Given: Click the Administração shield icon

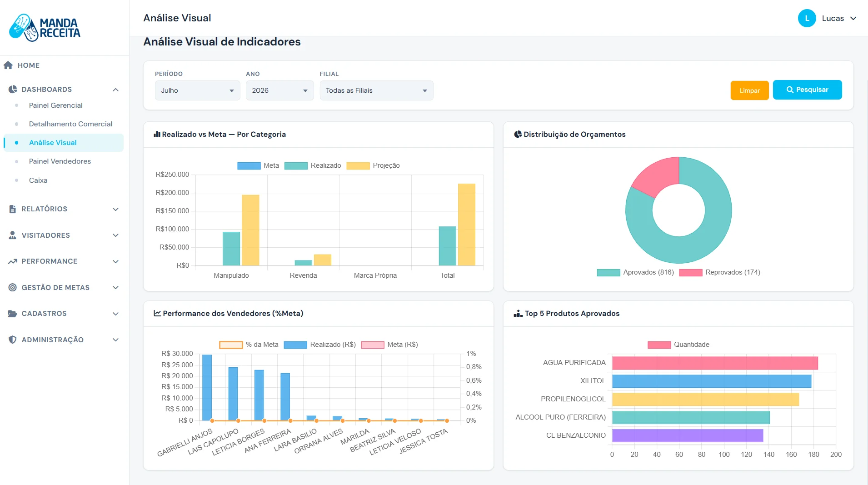Looking at the screenshot, I should (13, 340).
